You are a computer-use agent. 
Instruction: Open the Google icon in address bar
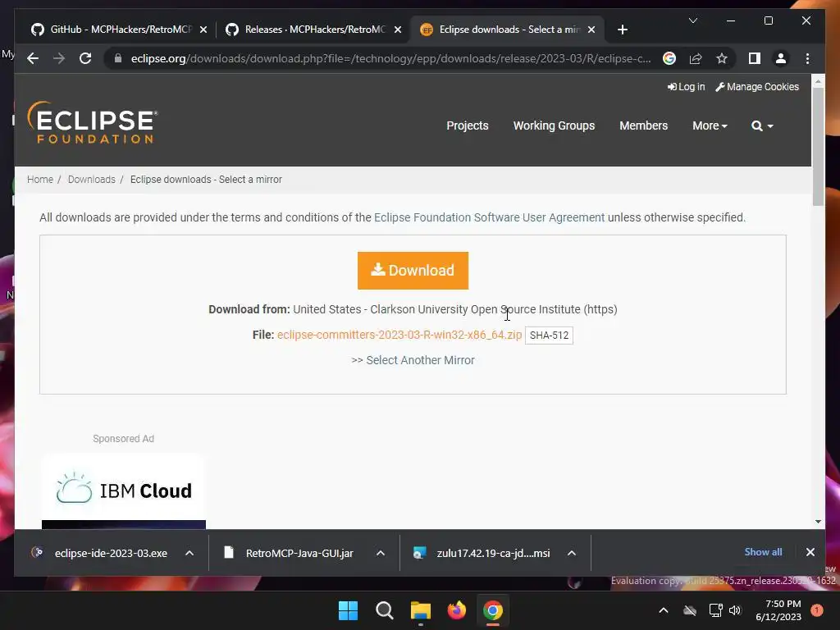(x=669, y=58)
